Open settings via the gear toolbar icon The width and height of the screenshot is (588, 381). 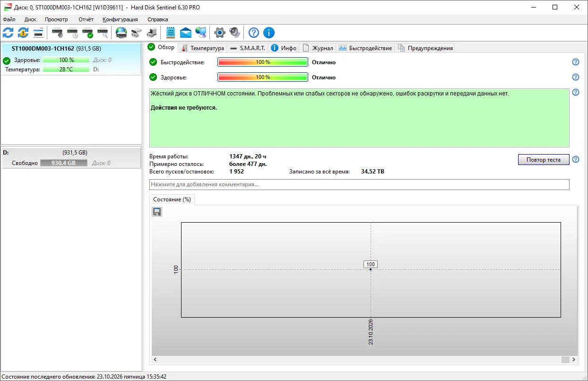[x=219, y=33]
